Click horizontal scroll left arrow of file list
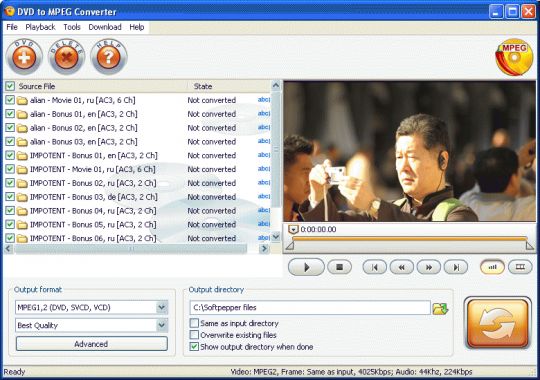Viewport: 540px width, 380px height. (x=9, y=248)
